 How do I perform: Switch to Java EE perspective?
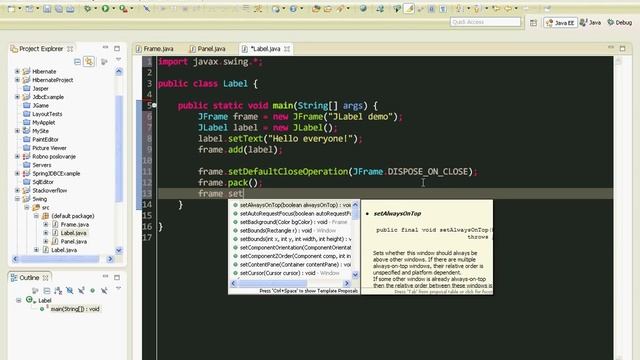point(560,23)
